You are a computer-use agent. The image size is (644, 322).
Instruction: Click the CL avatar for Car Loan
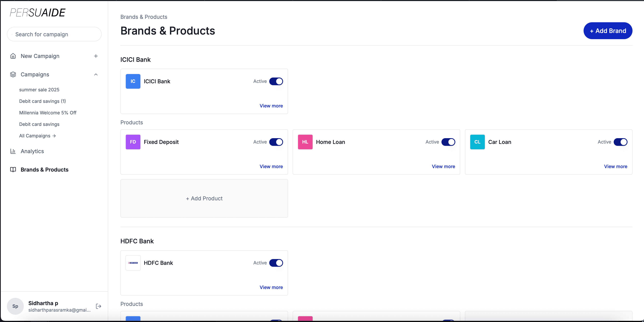click(x=478, y=142)
